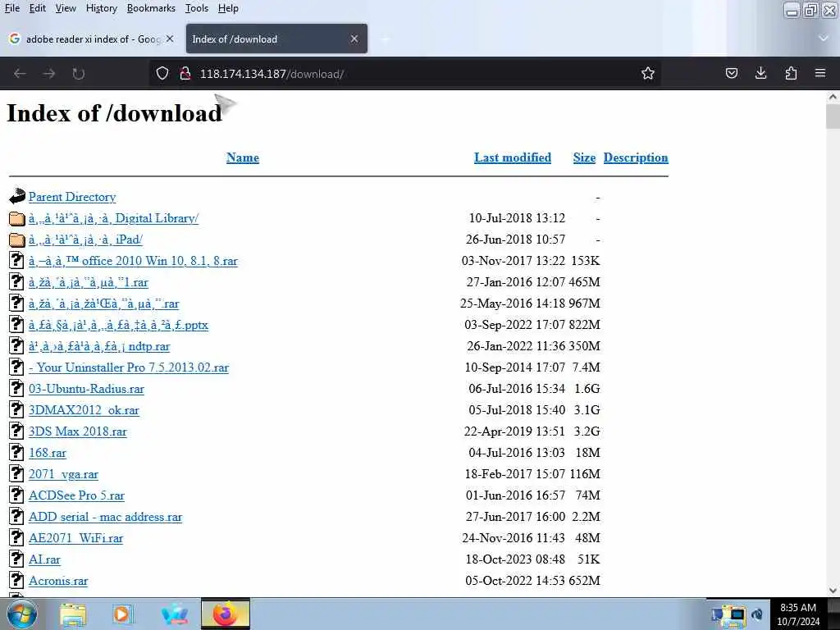Open the Tools menu

coord(197,8)
